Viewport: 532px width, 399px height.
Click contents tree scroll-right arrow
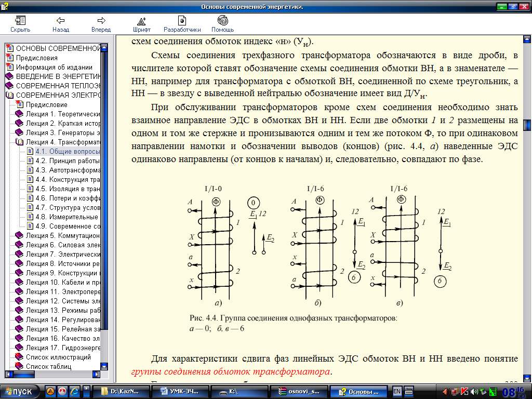[x=97, y=374]
